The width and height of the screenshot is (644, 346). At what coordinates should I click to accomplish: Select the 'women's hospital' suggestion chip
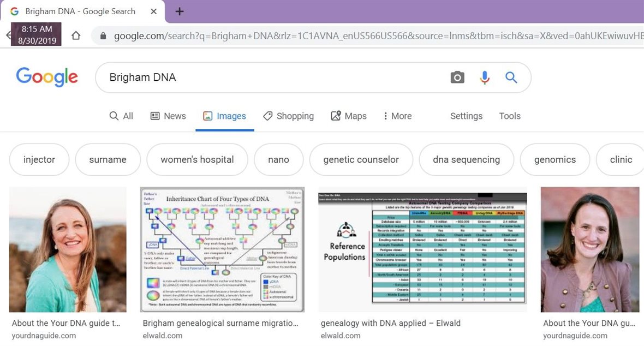pyautogui.click(x=197, y=159)
